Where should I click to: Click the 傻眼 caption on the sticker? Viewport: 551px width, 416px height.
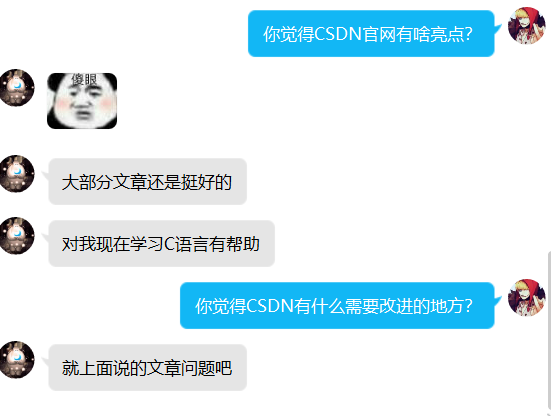coord(84,80)
